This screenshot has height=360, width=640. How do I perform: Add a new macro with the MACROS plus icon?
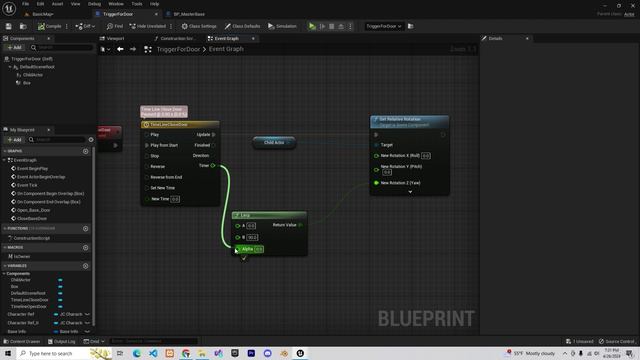point(86,247)
